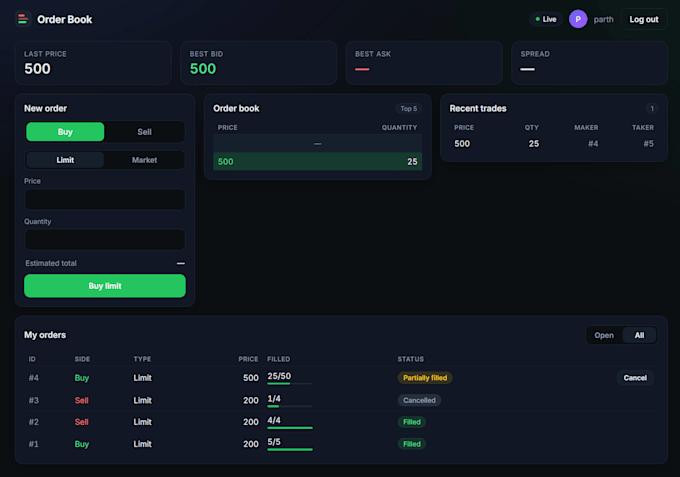Click the parth username
The width and height of the screenshot is (680, 477).
[603, 20]
